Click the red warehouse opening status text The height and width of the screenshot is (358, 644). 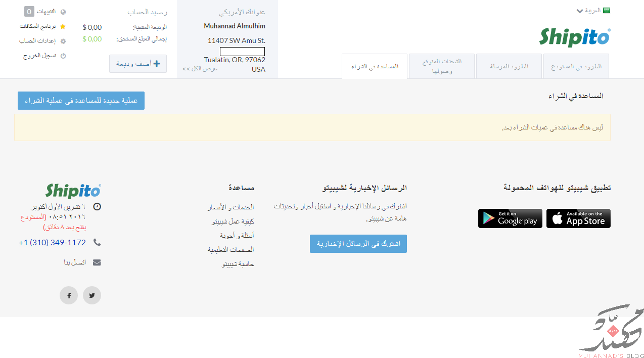click(54, 222)
